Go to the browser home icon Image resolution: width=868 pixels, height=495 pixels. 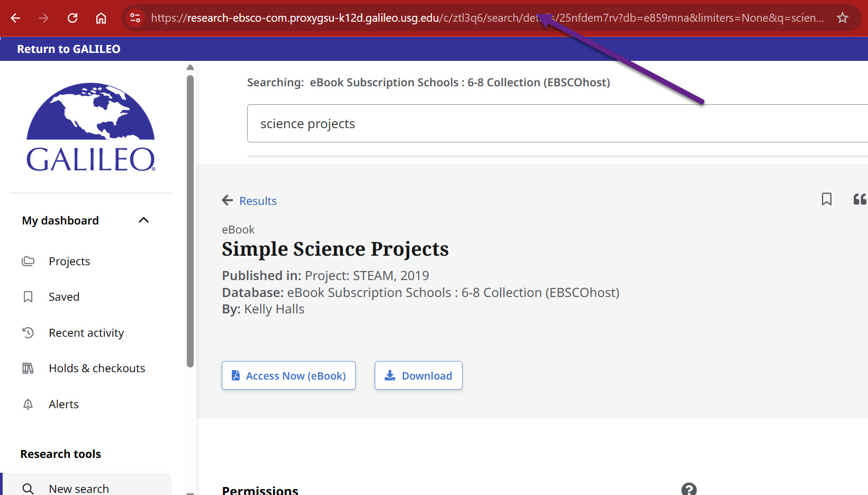coord(101,18)
